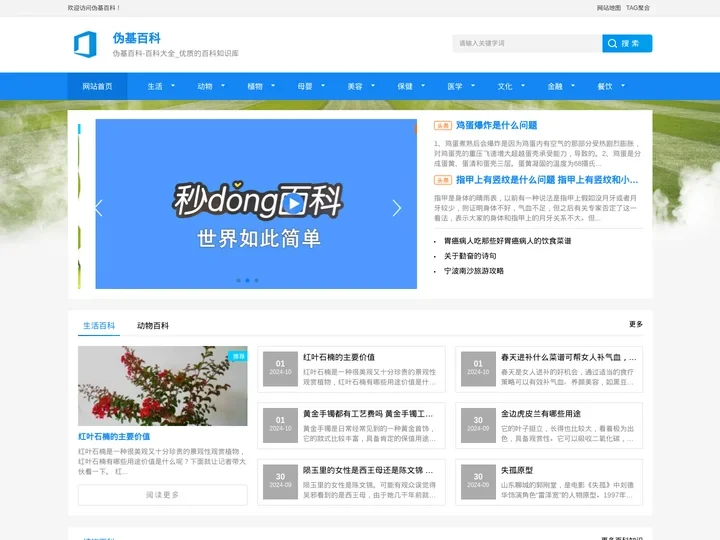720x540 pixels.
Task: Open the 生活 navigation menu item
Action: pyautogui.click(x=155, y=86)
